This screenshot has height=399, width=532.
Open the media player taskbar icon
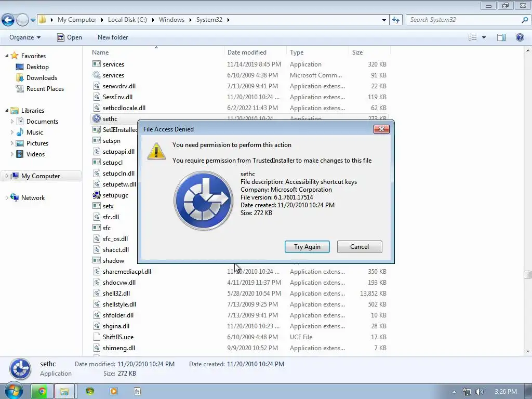[114, 392]
